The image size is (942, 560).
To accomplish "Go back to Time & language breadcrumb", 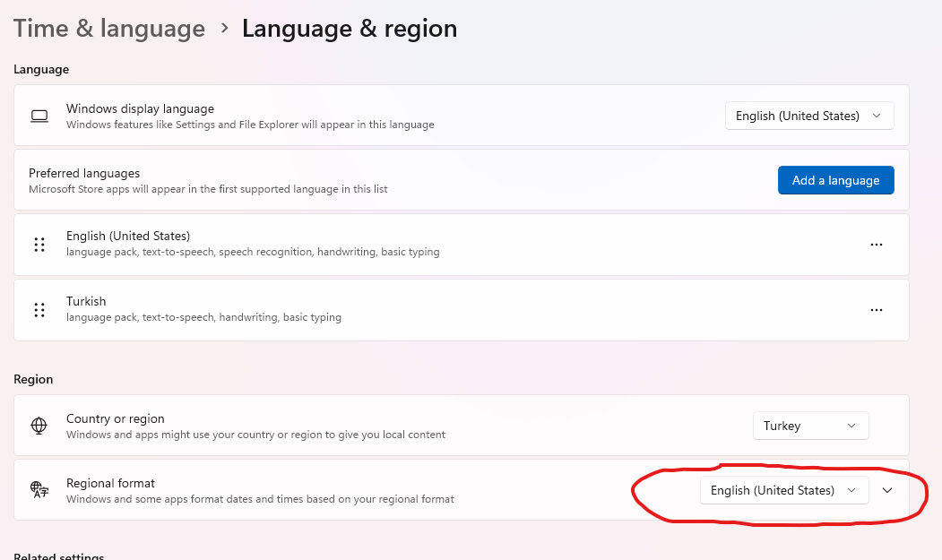I will click(109, 28).
